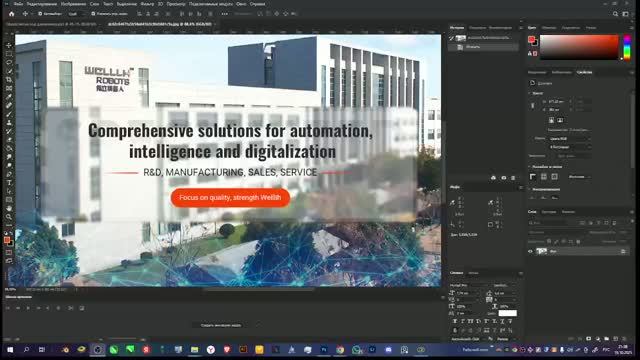
Task: Toggle grid icon in Properties panel
Action: point(544,177)
